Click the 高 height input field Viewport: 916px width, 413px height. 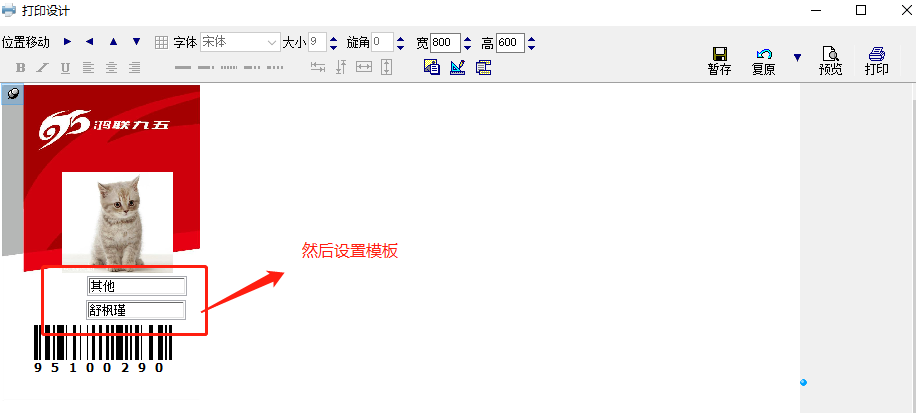509,42
